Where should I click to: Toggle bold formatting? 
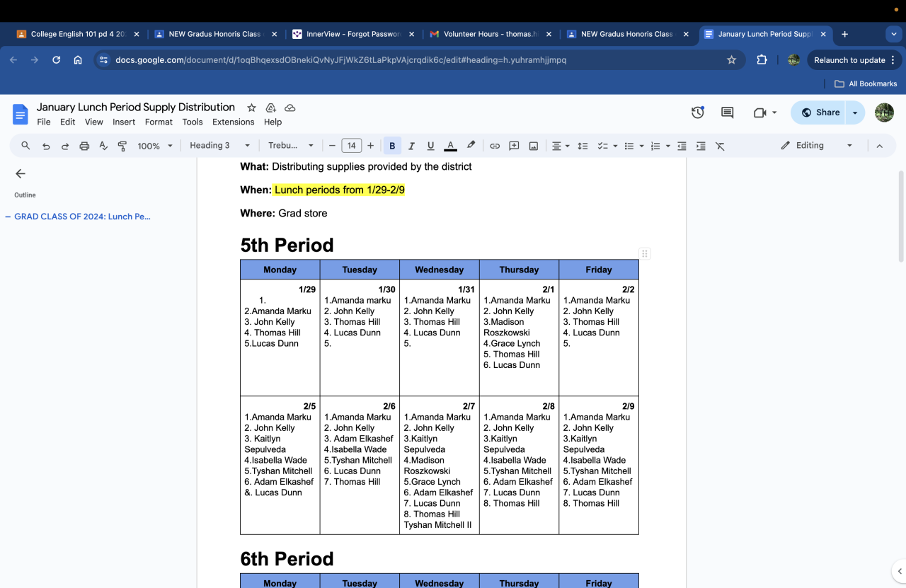point(392,146)
